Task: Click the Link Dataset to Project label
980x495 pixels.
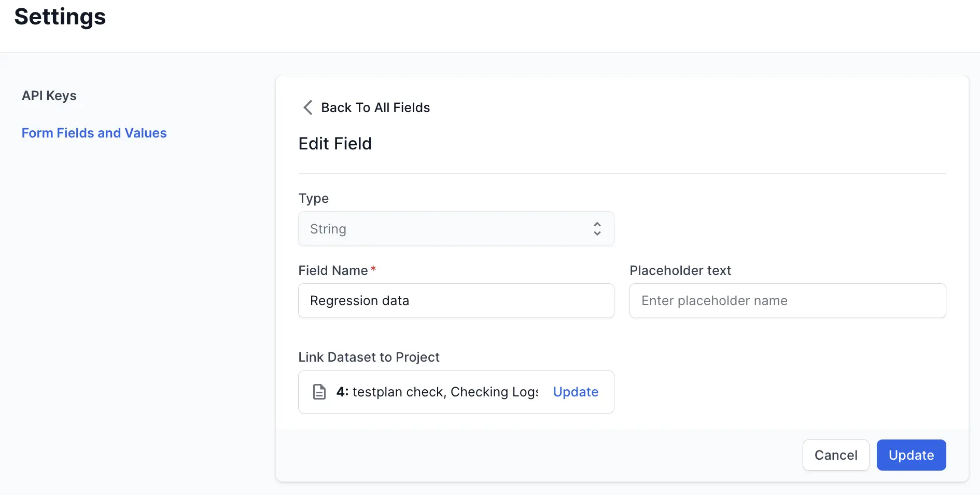Action: click(x=369, y=357)
